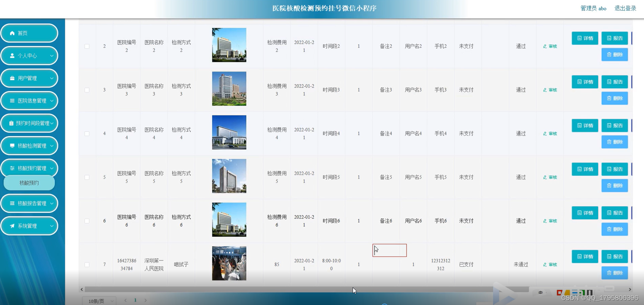The width and height of the screenshot is (644, 305).
Task: Click the clipboard icon beside 预约时间段管理
Action: coord(11,123)
